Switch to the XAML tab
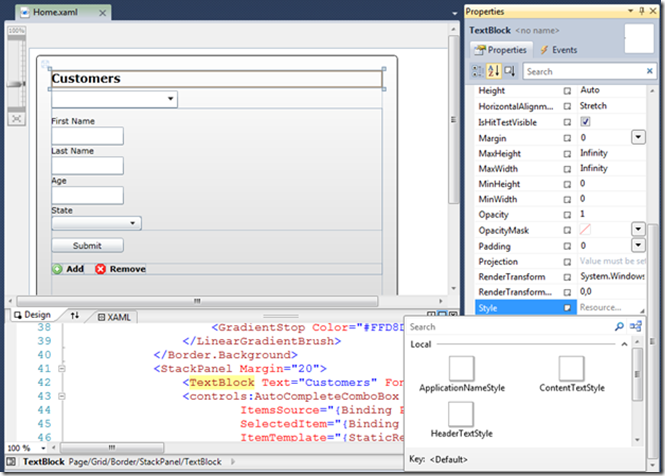665x476 pixels. 114,317
